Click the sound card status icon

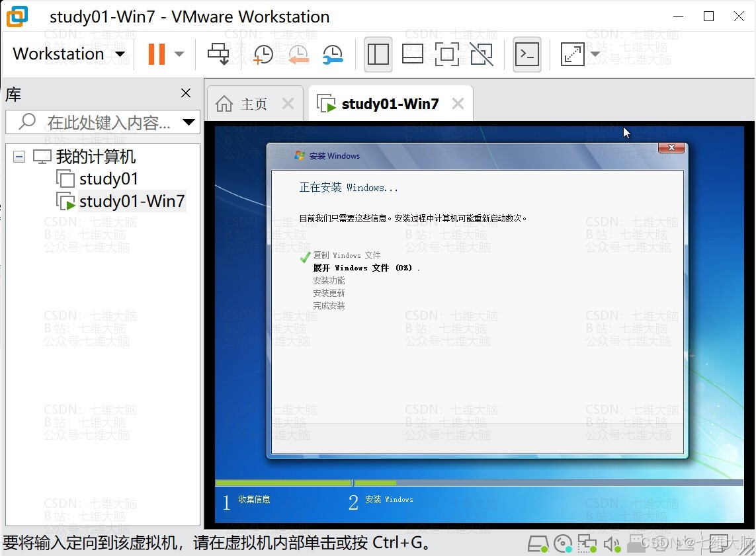click(612, 544)
